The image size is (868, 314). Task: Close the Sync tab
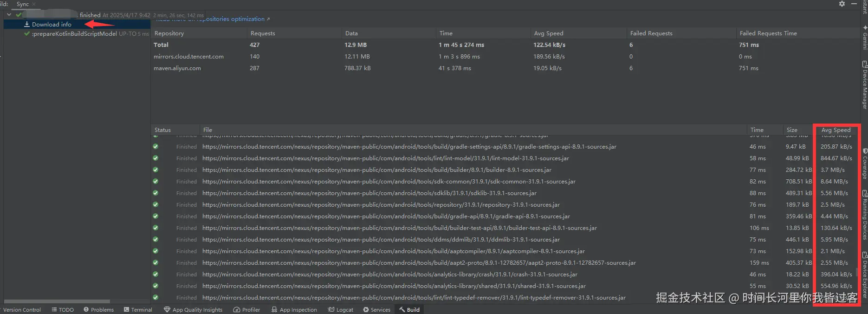[33, 4]
